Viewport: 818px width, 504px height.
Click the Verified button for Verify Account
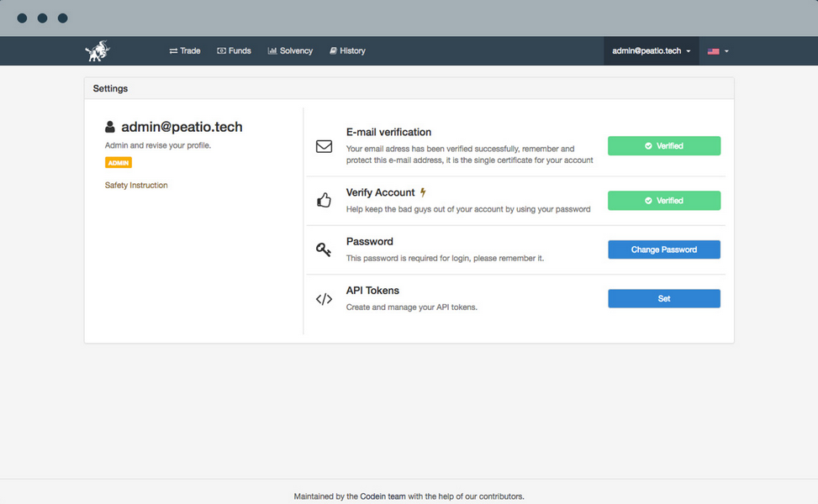point(664,201)
